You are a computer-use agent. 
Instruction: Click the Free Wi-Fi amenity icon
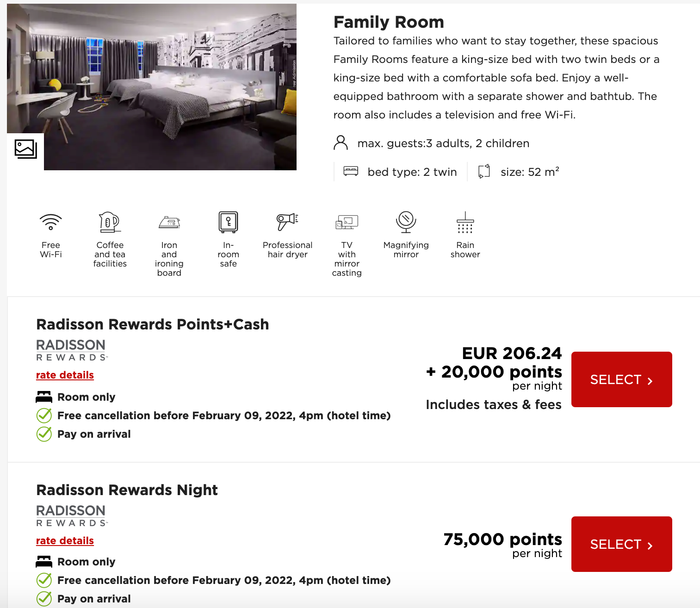50,222
